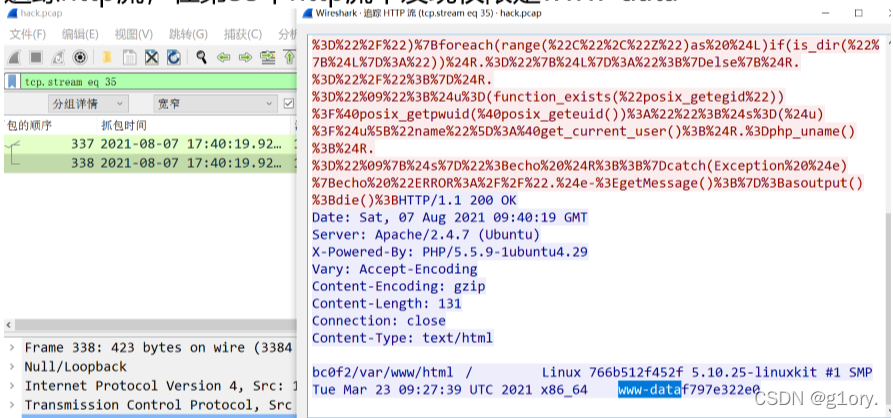The image size is (893, 418).
Task: Open a capture file via folder icon
Action: [x=106, y=57]
